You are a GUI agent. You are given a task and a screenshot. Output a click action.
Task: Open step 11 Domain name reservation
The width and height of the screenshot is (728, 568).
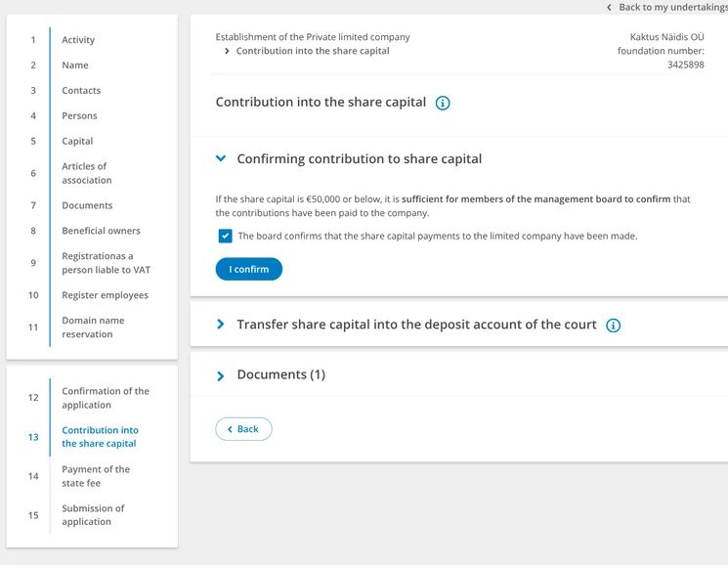coord(93,328)
